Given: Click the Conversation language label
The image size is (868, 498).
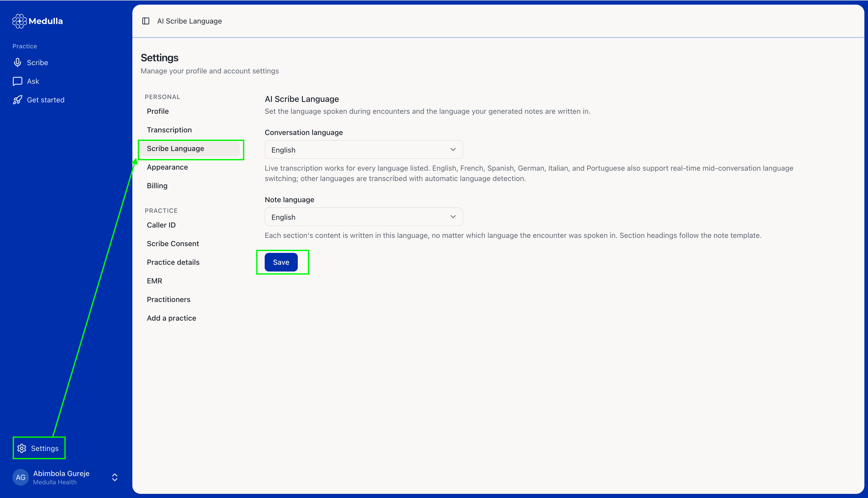Looking at the screenshot, I should click(303, 132).
